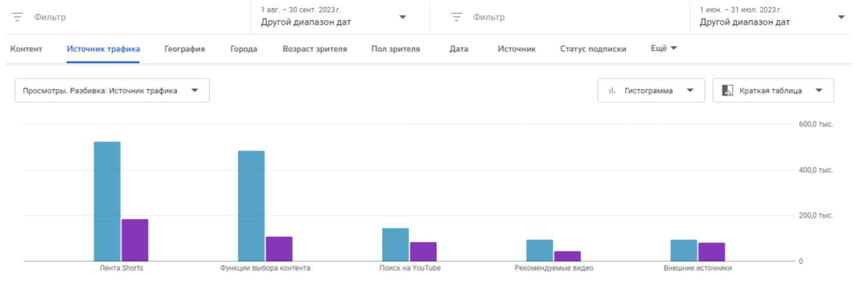868x287 pixels.
Task: Switch to the Возраст зрителя tab
Action: [315, 49]
